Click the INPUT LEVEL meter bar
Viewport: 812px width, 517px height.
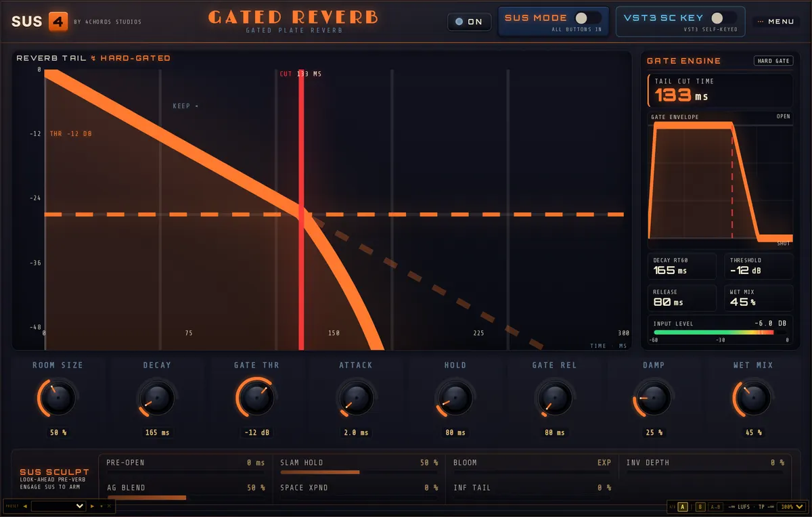(x=719, y=333)
